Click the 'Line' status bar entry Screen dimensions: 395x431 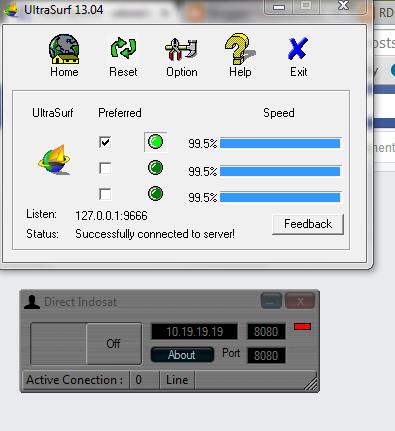point(177,380)
